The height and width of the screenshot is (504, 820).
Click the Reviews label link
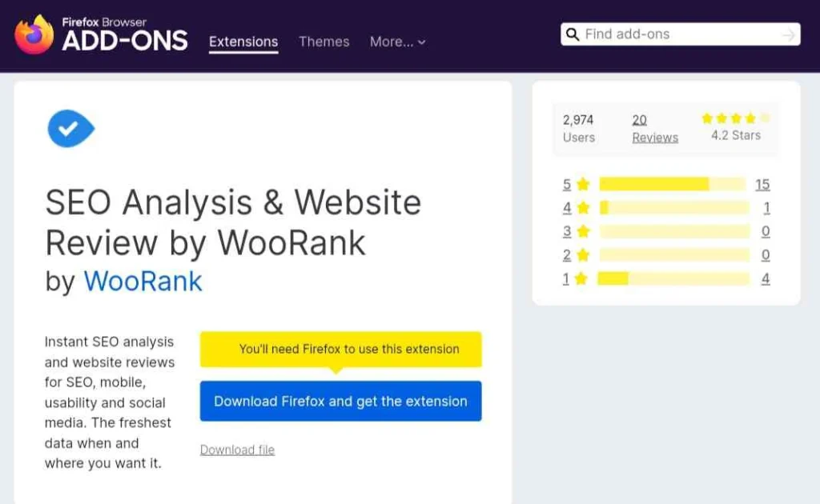[655, 138]
